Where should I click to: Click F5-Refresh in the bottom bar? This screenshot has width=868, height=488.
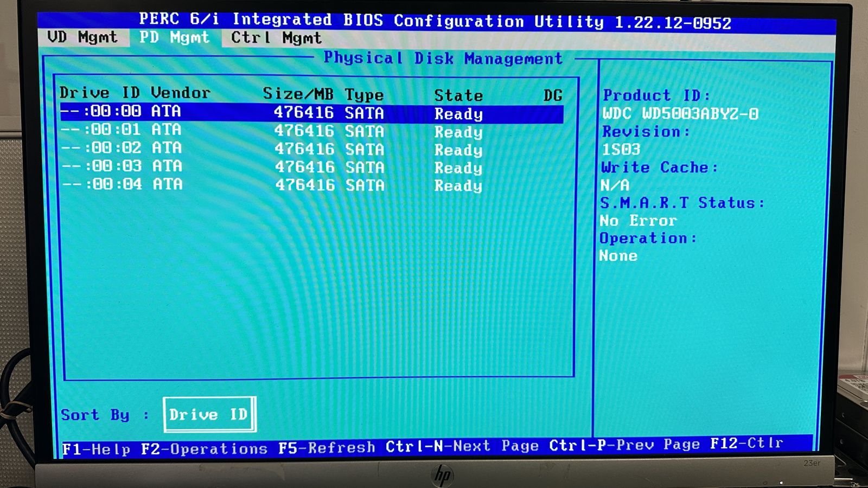pos(327,447)
